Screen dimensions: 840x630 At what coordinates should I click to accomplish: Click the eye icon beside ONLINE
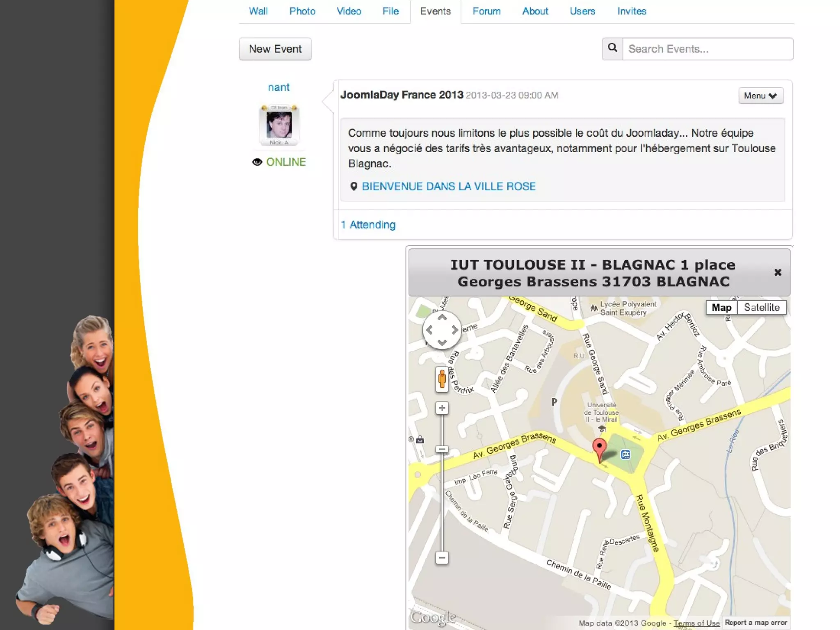pyautogui.click(x=257, y=162)
